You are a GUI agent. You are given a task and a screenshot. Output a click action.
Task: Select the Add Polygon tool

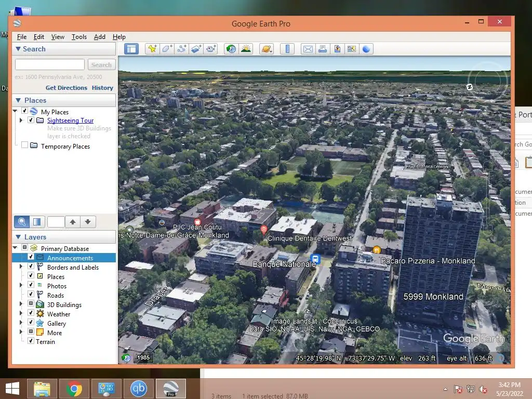(167, 49)
